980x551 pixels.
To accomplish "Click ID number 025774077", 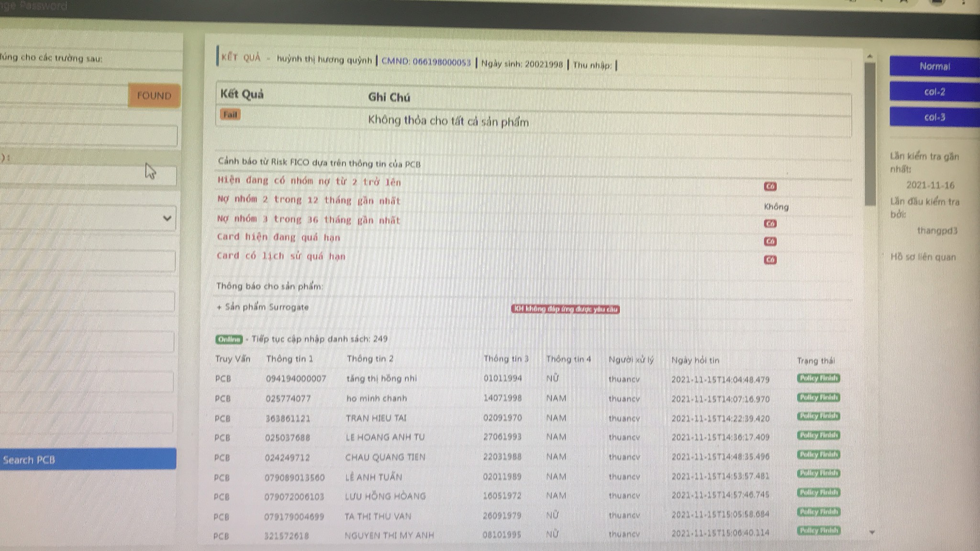I will pyautogui.click(x=288, y=398).
